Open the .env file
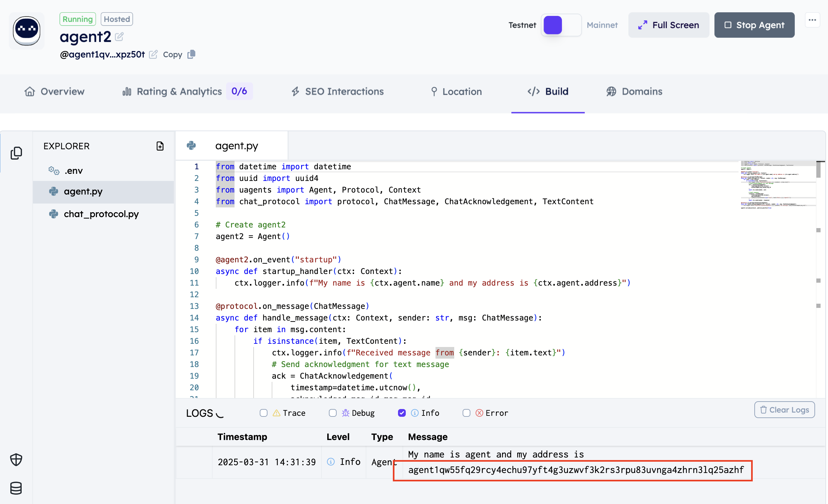Screen dimensions: 828x504 click(x=103, y=171)
